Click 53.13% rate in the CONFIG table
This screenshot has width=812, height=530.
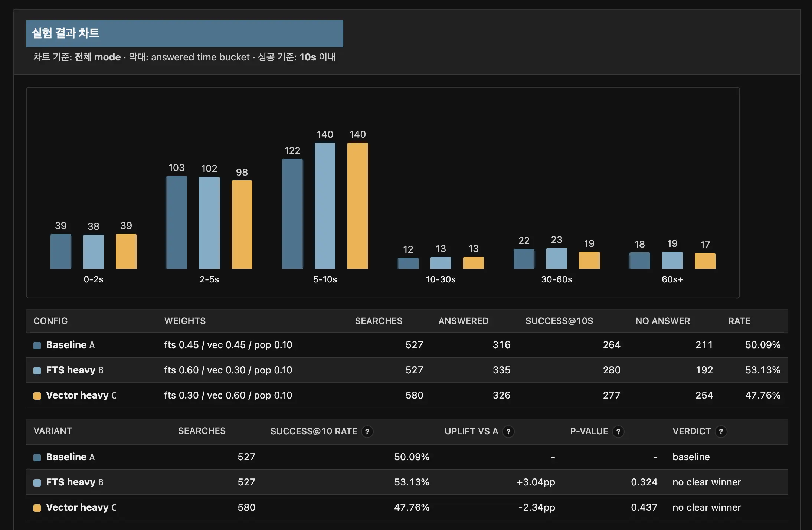click(x=763, y=370)
